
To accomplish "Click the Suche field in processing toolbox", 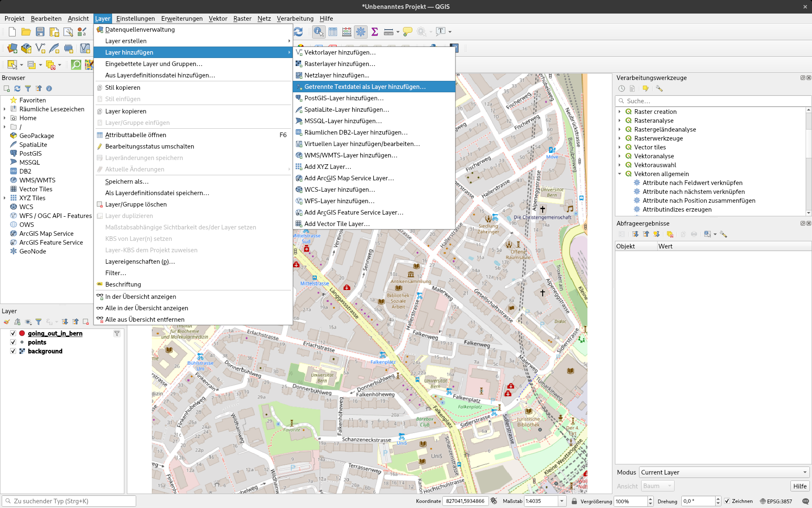I will 715,101.
